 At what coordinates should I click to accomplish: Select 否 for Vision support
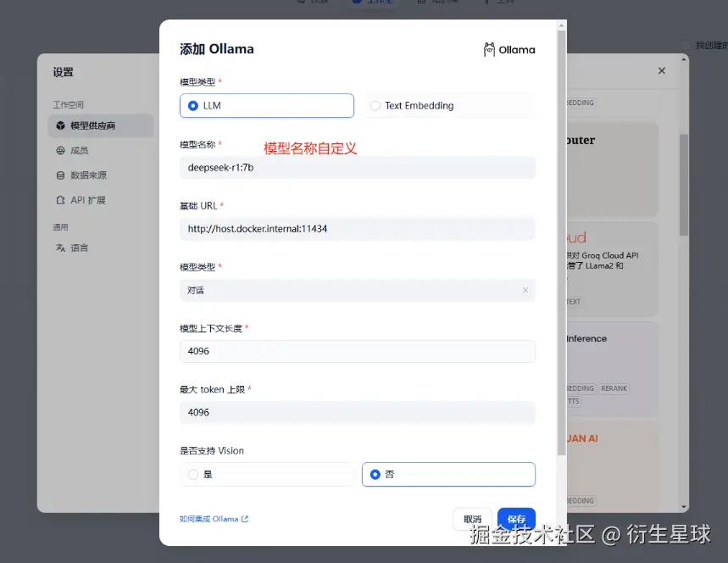pos(448,474)
